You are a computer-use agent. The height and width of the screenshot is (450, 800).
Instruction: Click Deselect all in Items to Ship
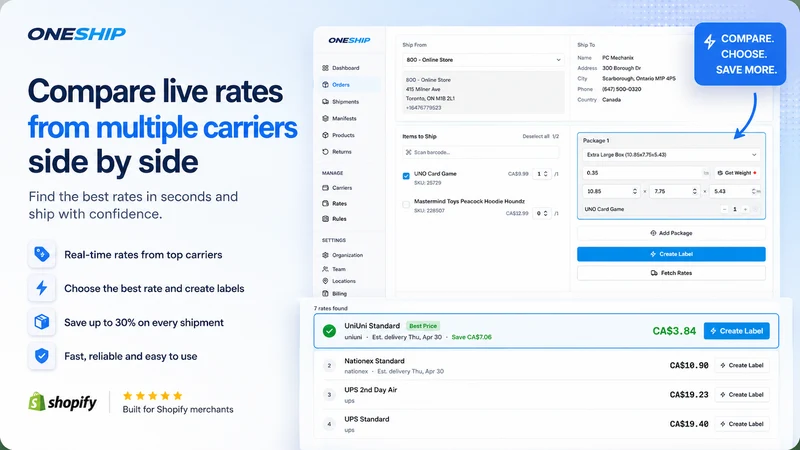coord(536,136)
